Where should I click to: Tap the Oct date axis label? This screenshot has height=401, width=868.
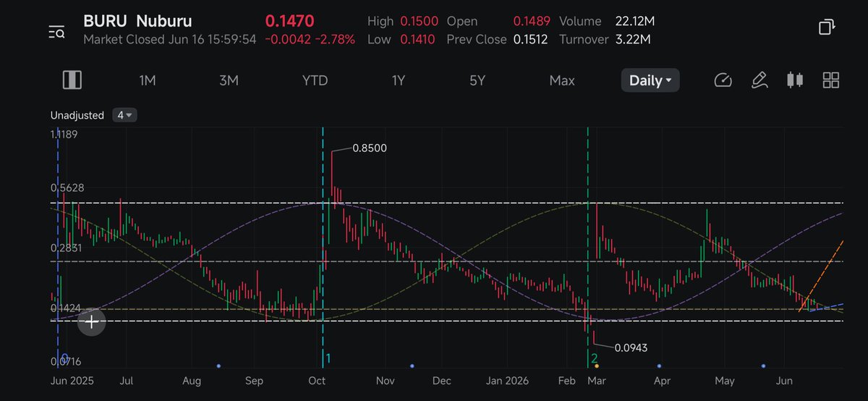(x=316, y=380)
